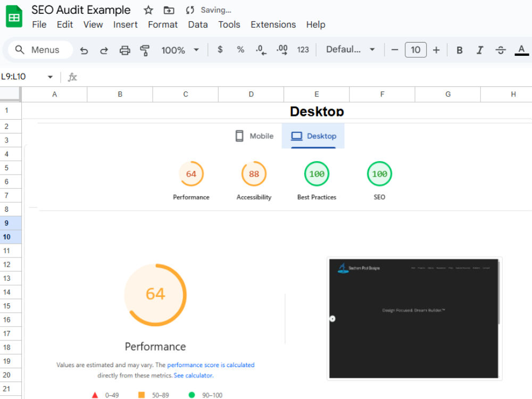532x399 pixels.
Task: Click the Desktop tab in image
Action: (313, 136)
